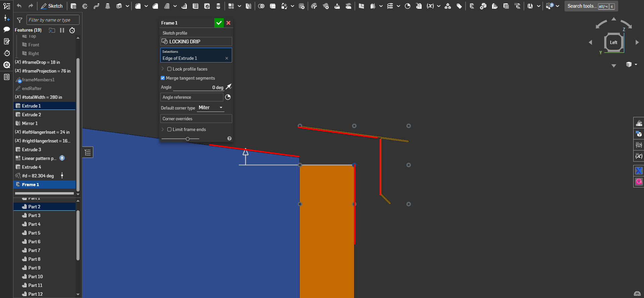The width and height of the screenshot is (644, 298).
Task: Click the redo arrow in the toolbar
Action: [x=31, y=6]
